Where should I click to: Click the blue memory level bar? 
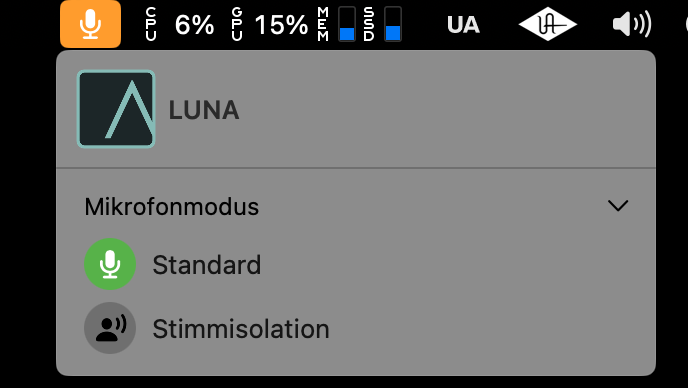click(347, 34)
